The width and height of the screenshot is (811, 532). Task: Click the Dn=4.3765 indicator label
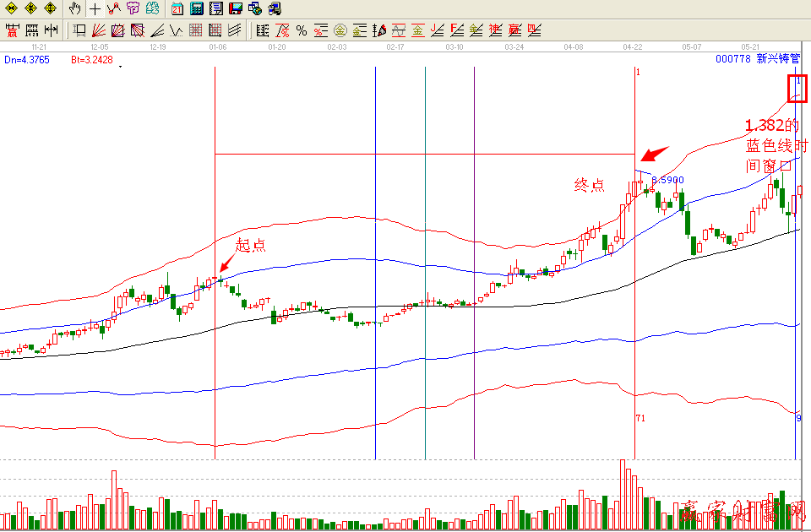click(x=27, y=60)
